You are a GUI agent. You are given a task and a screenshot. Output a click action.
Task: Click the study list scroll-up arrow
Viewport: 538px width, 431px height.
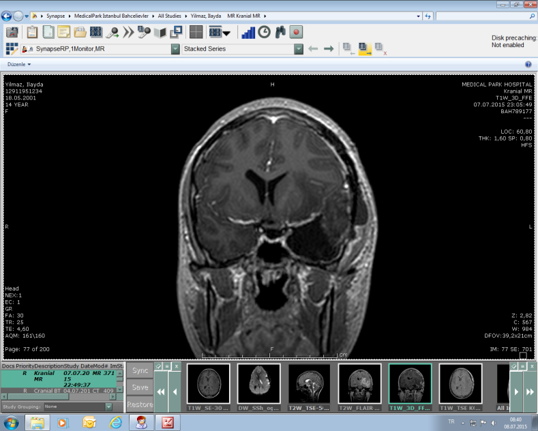(120, 373)
